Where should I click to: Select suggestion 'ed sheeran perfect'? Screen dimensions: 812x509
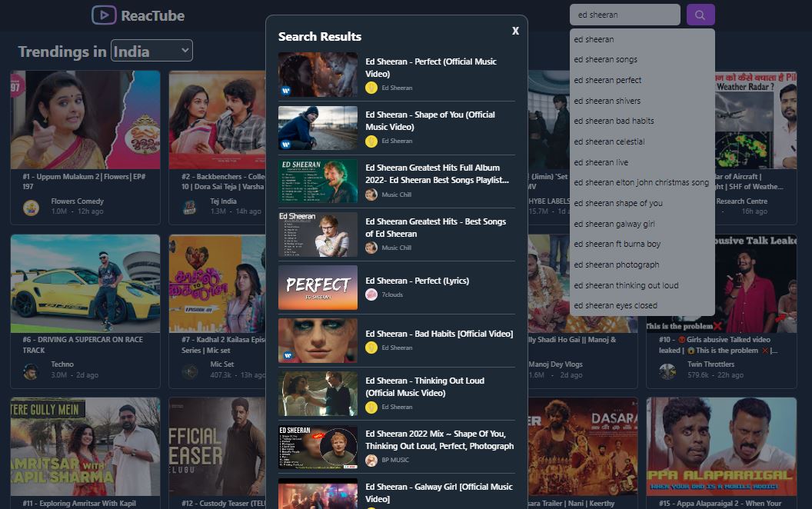click(x=642, y=80)
